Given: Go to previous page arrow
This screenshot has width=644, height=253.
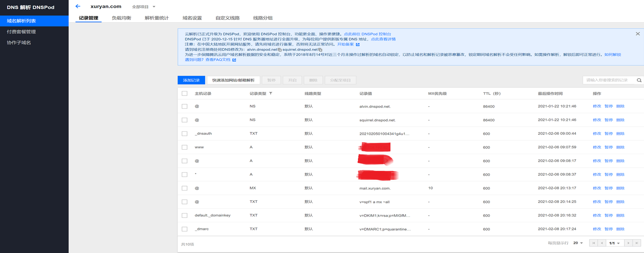Looking at the screenshot, I should pos(602,243).
